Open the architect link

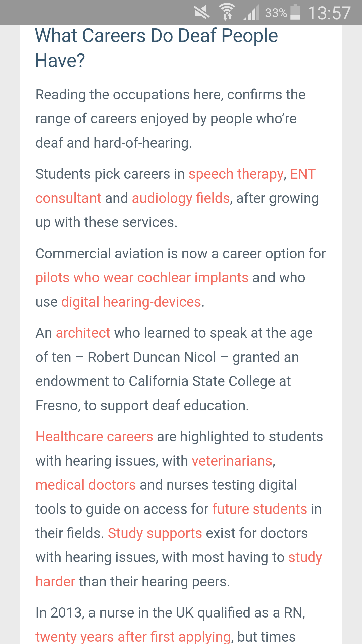(83, 333)
